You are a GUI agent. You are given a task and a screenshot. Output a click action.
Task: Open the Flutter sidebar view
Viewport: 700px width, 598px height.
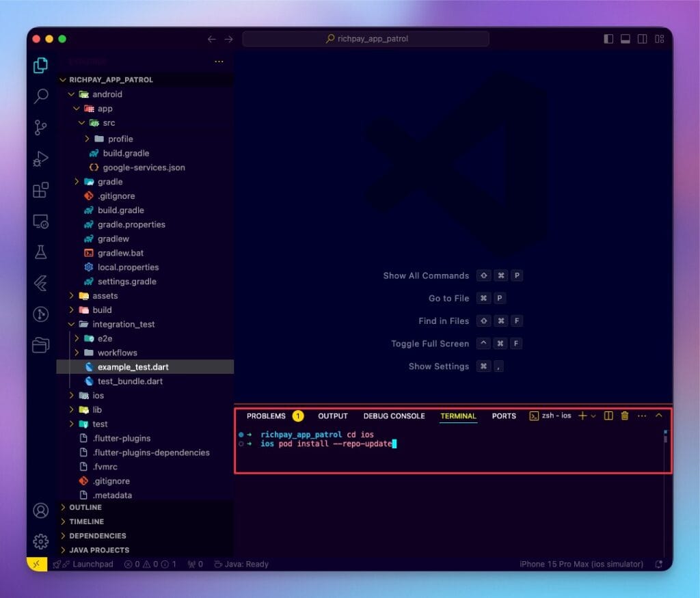click(40, 283)
